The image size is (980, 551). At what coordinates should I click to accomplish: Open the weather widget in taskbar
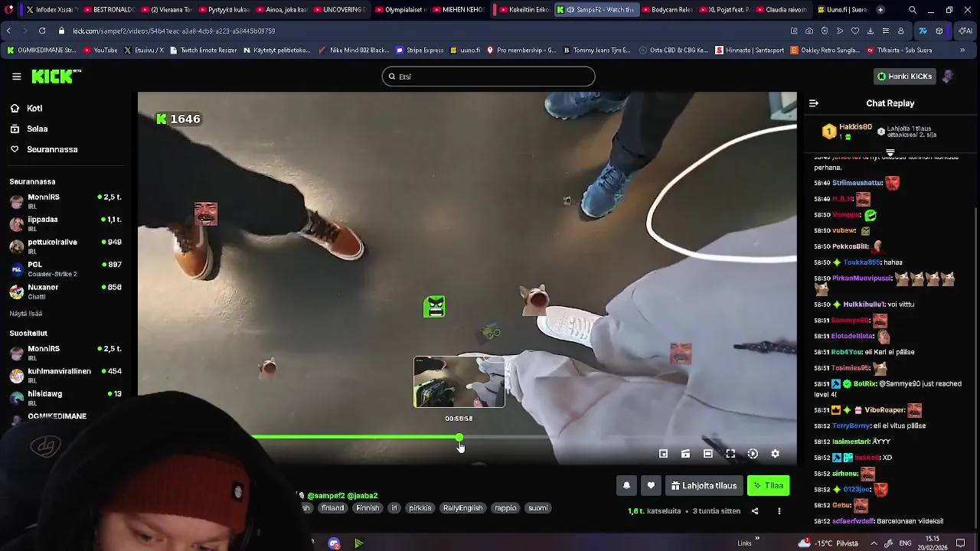click(827, 543)
